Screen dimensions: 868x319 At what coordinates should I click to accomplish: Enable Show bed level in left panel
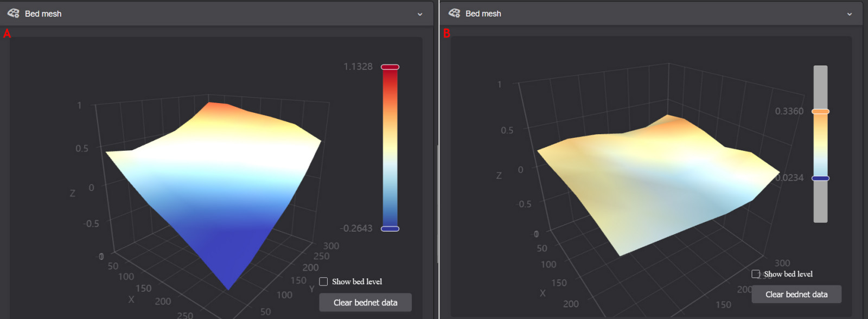(323, 282)
